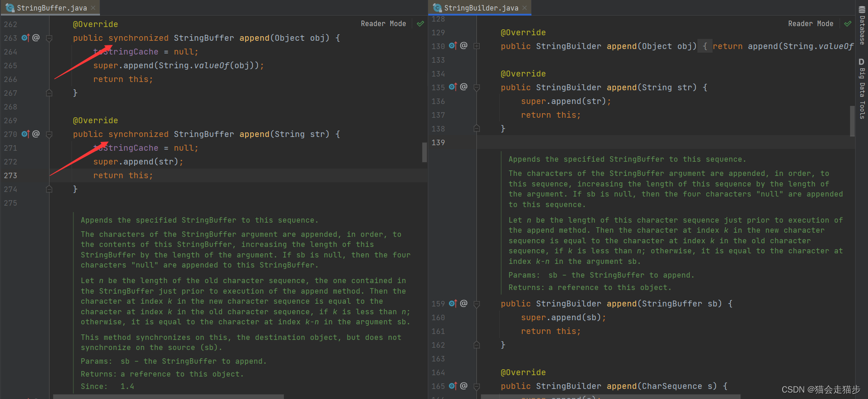868x399 pixels.
Task: Click 'toStringCache = null;' on line 264
Action: point(146,52)
